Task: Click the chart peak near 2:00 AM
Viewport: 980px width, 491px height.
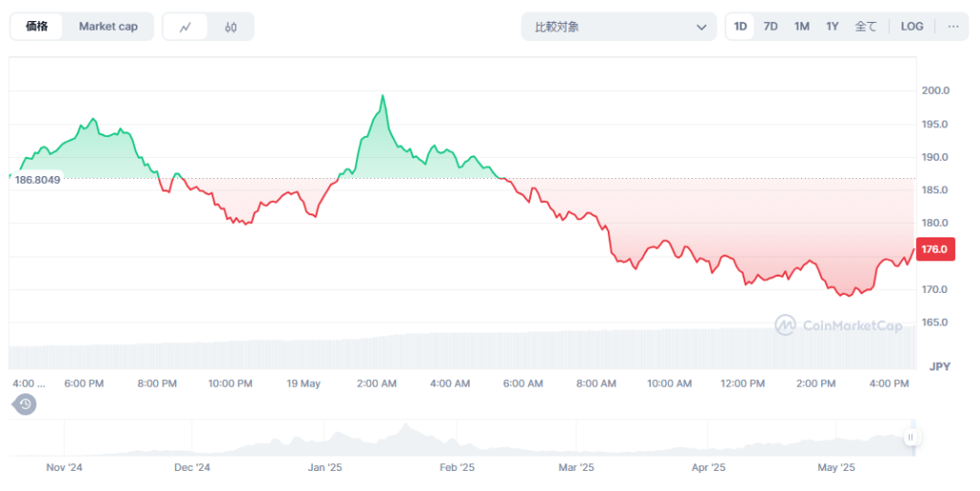Action: coord(383,96)
